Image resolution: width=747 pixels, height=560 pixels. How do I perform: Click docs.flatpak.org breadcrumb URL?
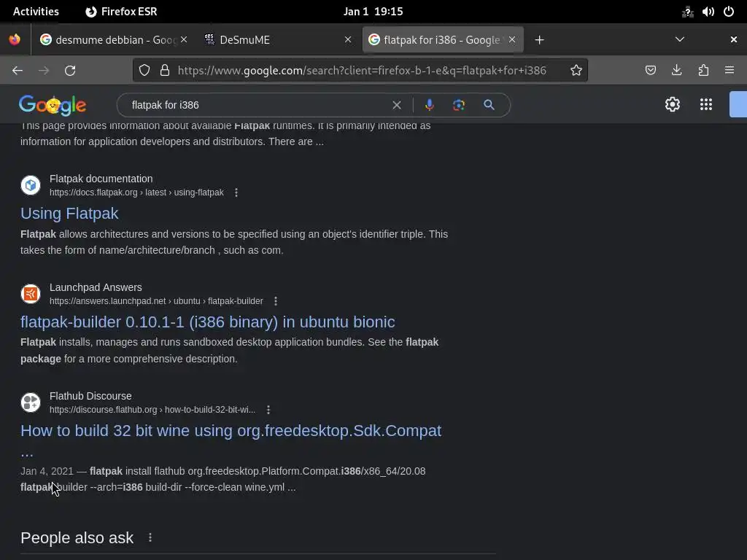(x=136, y=192)
